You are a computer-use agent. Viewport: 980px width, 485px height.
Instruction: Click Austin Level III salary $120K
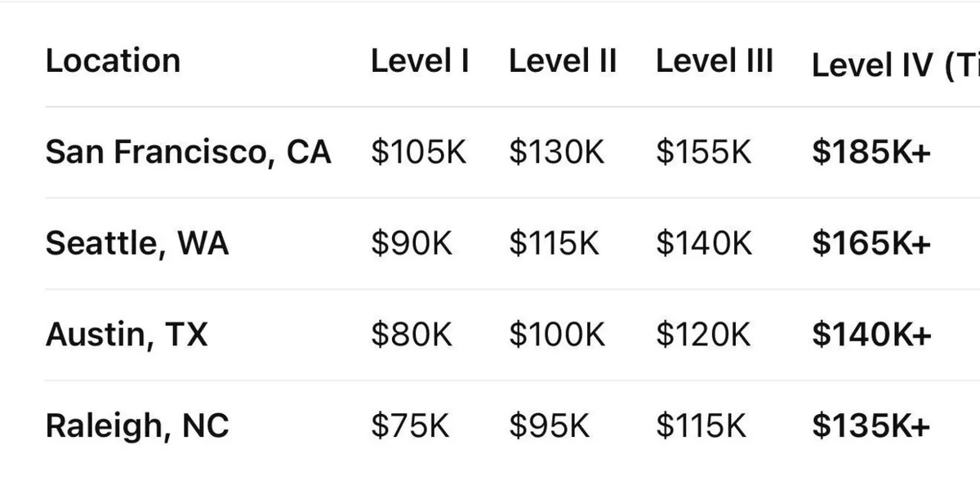tap(703, 335)
